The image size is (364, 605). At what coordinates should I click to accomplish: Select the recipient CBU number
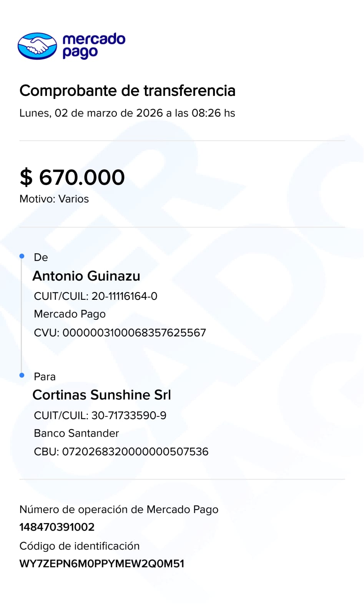[135, 452]
